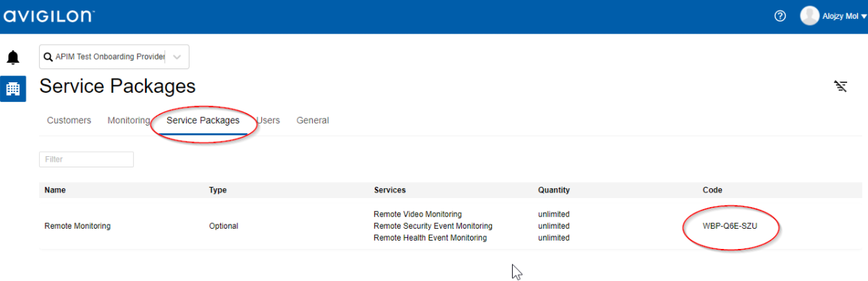Sort by the Name column header
868x281 pixels.
click(55, 190)
